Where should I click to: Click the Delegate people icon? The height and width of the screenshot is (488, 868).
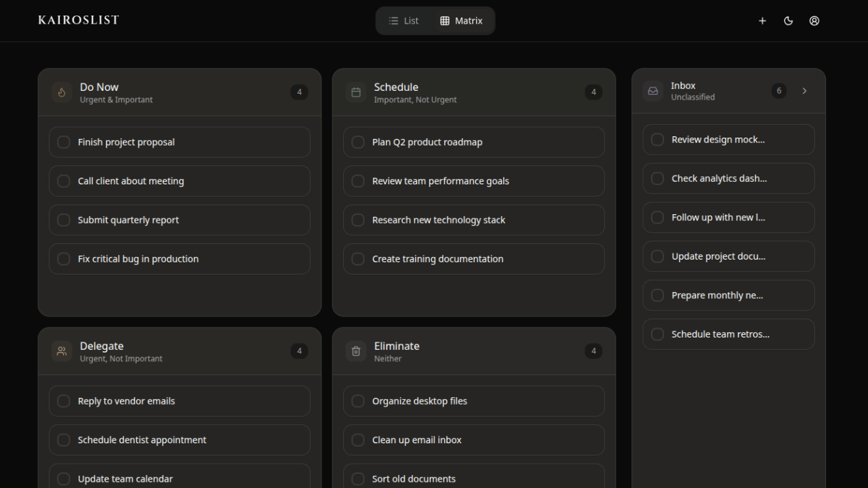pyautogui.click(x=62, y=351)
